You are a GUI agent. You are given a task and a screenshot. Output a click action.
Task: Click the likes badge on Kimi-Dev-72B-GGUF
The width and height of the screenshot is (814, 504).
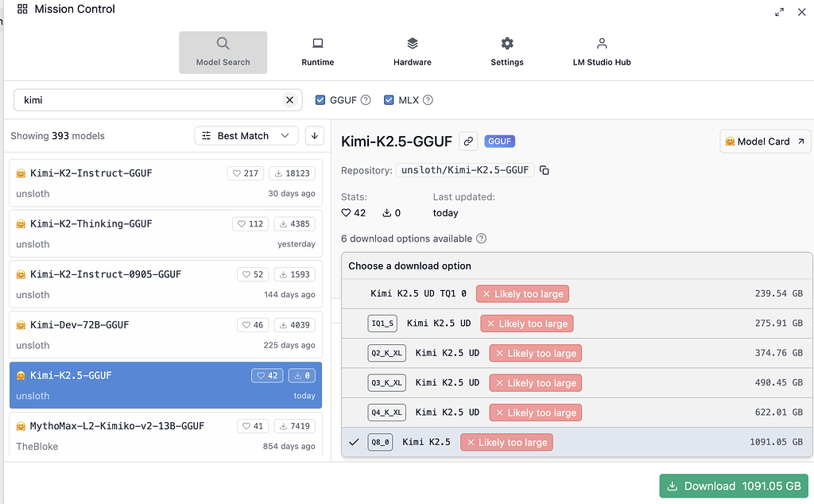pos(253,325)
